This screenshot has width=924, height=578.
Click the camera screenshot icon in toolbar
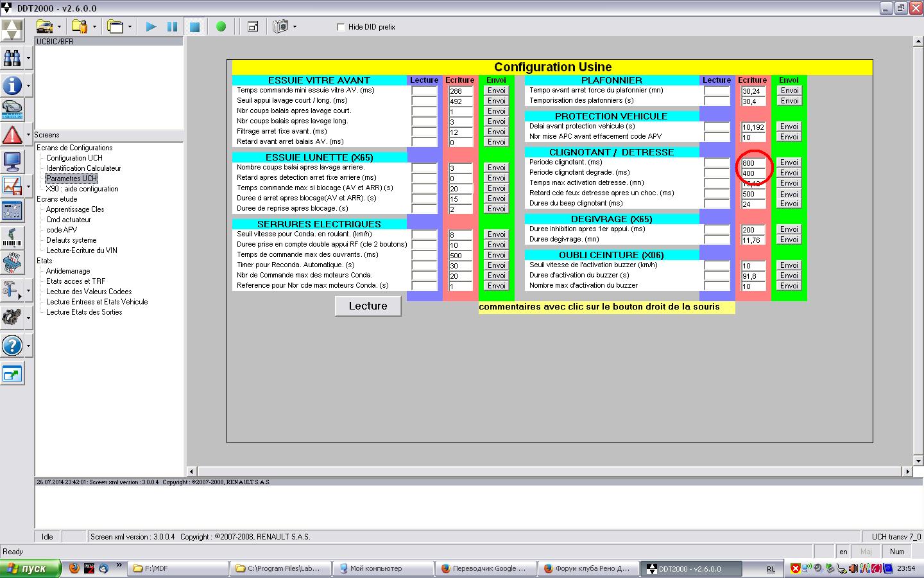coord(280,27)
